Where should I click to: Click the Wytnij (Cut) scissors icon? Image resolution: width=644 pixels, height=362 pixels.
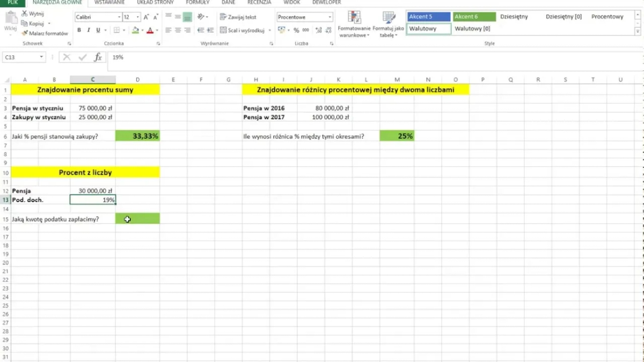25,14
